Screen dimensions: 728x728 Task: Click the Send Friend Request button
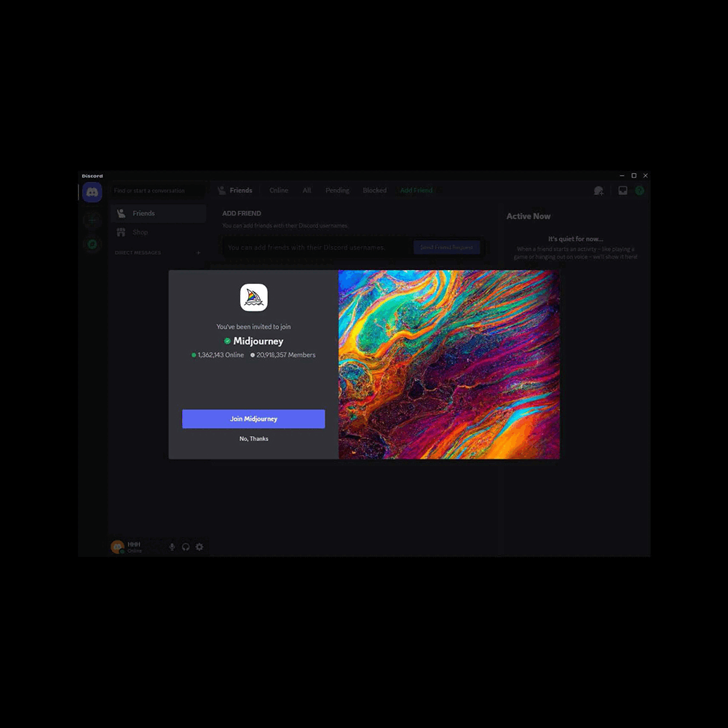pos(446,248)
